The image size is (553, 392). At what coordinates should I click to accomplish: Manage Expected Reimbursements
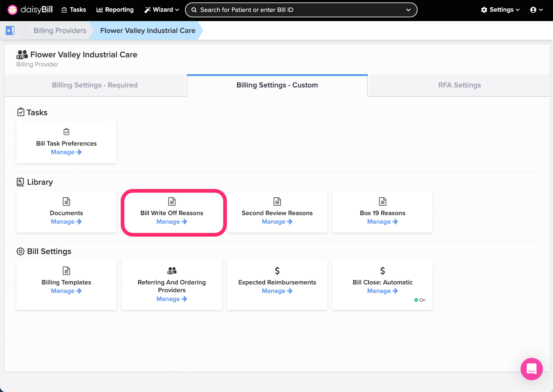(277, 291)
